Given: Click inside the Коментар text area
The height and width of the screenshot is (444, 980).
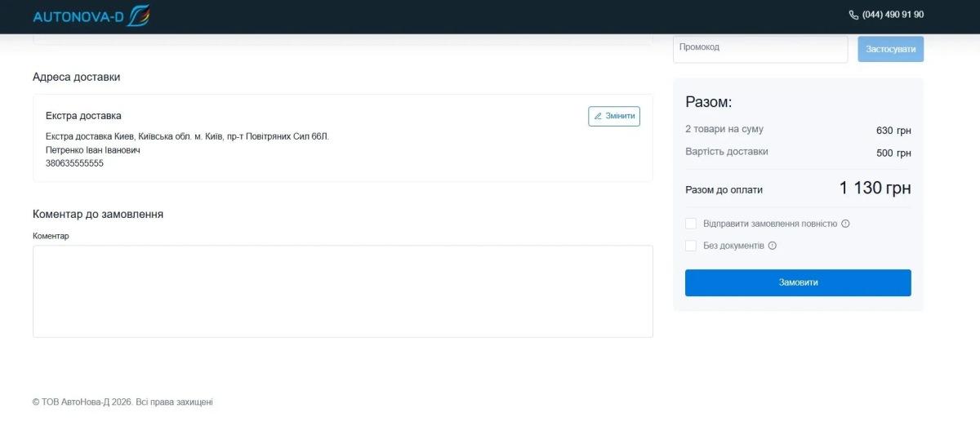Looking at the screenshot, I should coord(343,291).
